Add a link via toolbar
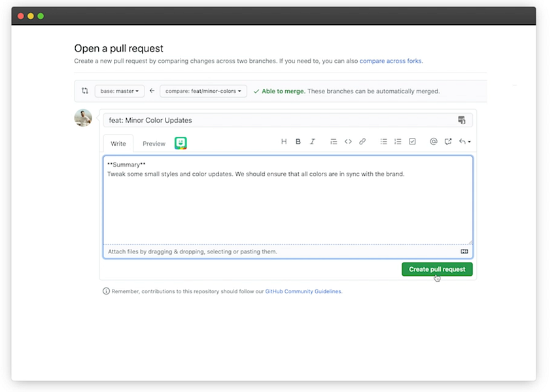Screen dimensions: 556x392 pyautogui.click(x=362, y=142)
